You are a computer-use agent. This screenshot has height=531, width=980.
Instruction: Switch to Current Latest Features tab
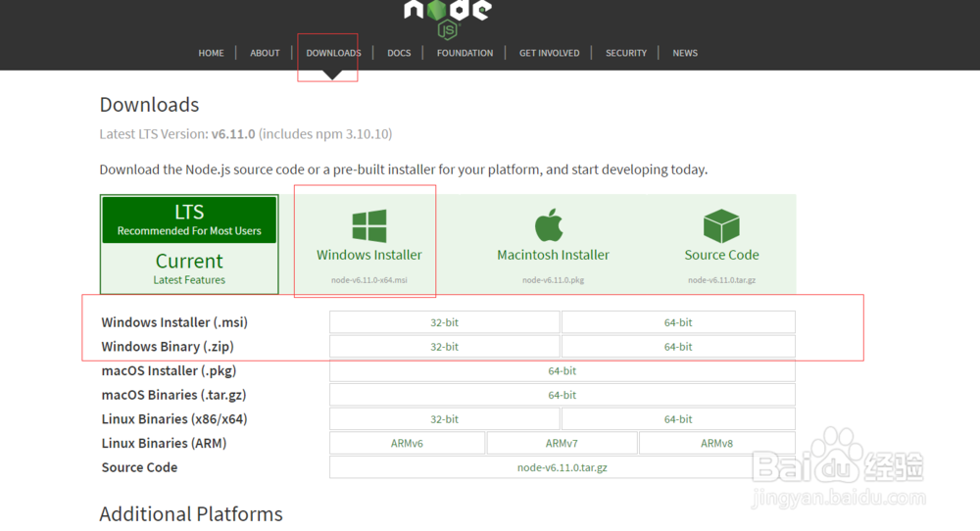pyautogui.click(x=189, y=268)
